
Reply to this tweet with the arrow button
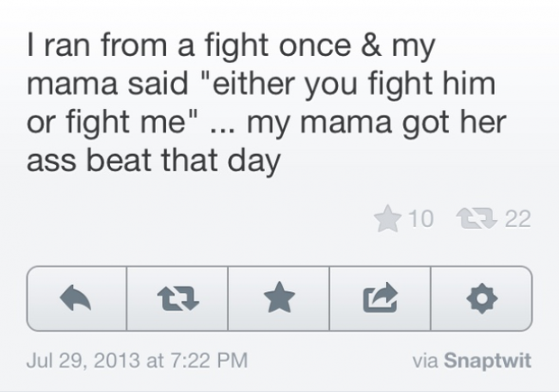pos(77,298)
